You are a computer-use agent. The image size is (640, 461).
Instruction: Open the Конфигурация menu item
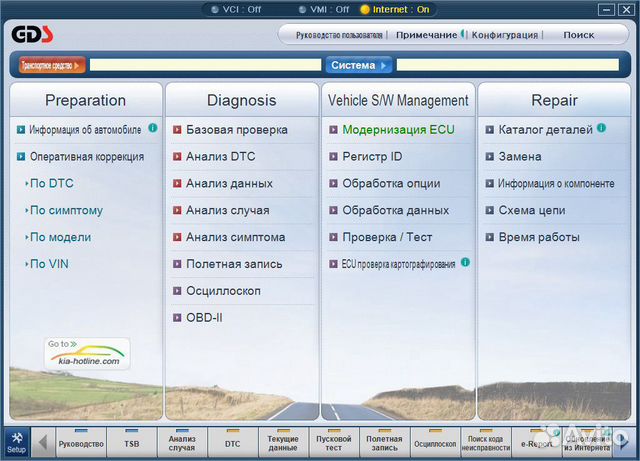tap(504, 35)
